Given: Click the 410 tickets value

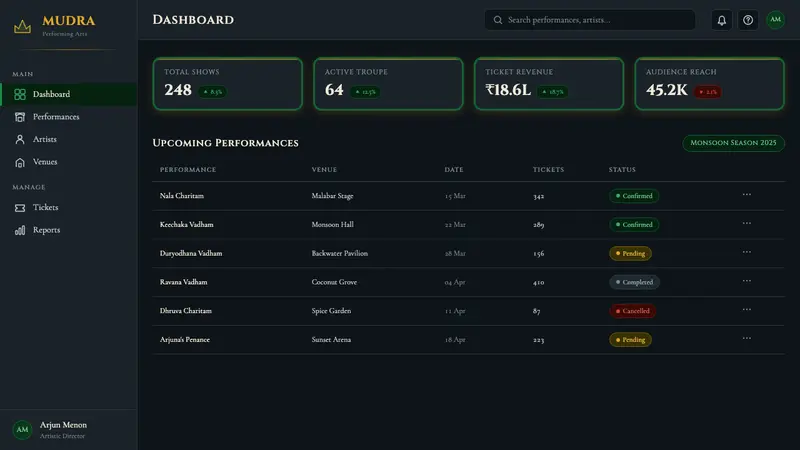Looking at the screenshot, I should (x=539, y=282).
